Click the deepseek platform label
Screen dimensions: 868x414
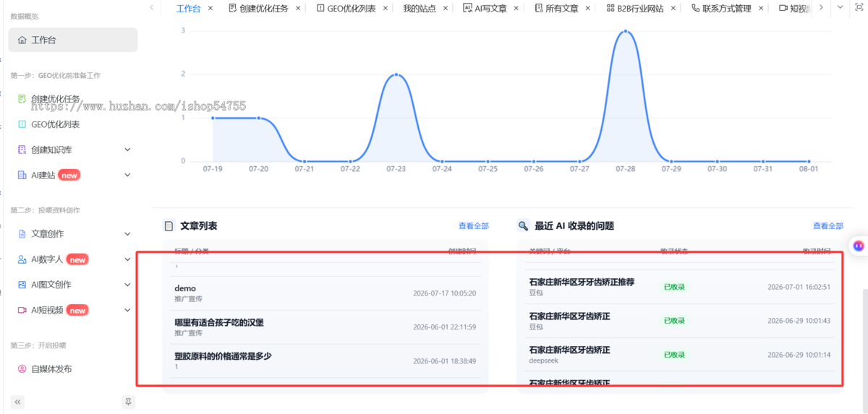(544, 361)
